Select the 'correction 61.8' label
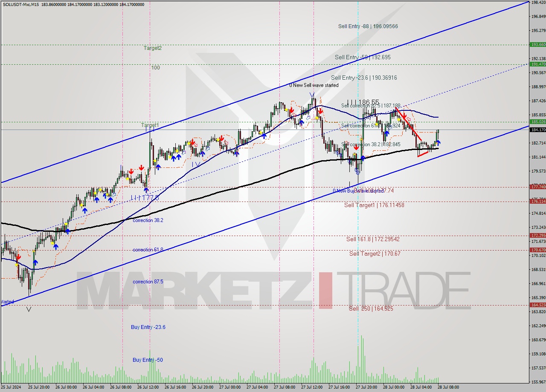The width and height of the screenshot is (546, 392). [x=148, y=250]
